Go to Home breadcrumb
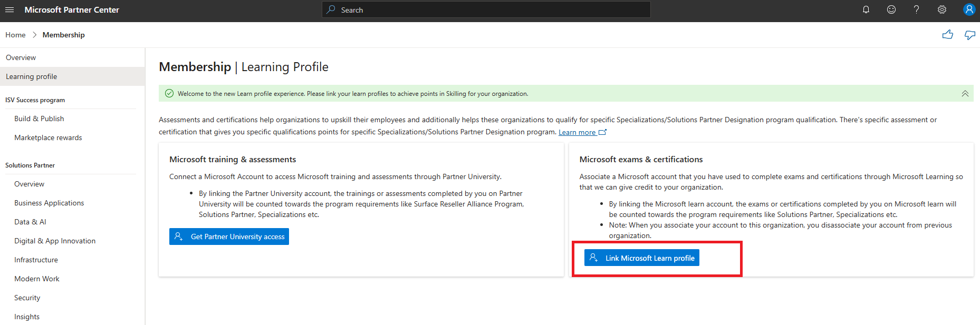 click(15, 35)
